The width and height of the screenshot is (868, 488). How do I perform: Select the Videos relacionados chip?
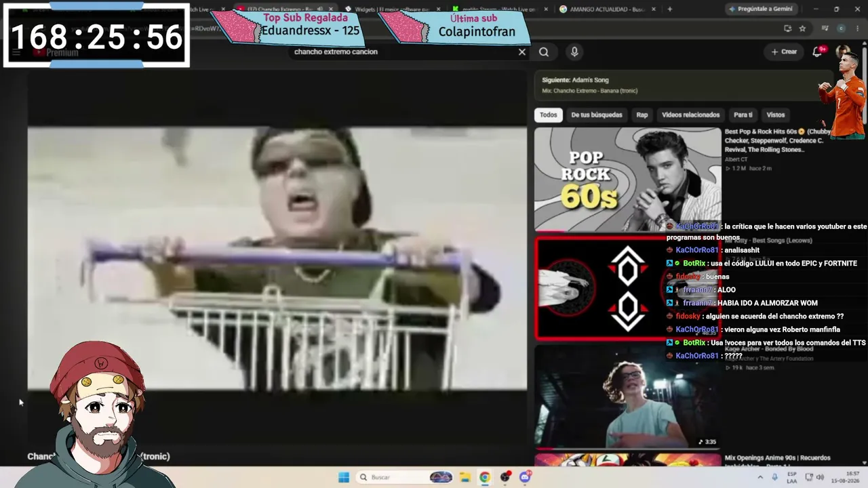[x=690, y=115]
